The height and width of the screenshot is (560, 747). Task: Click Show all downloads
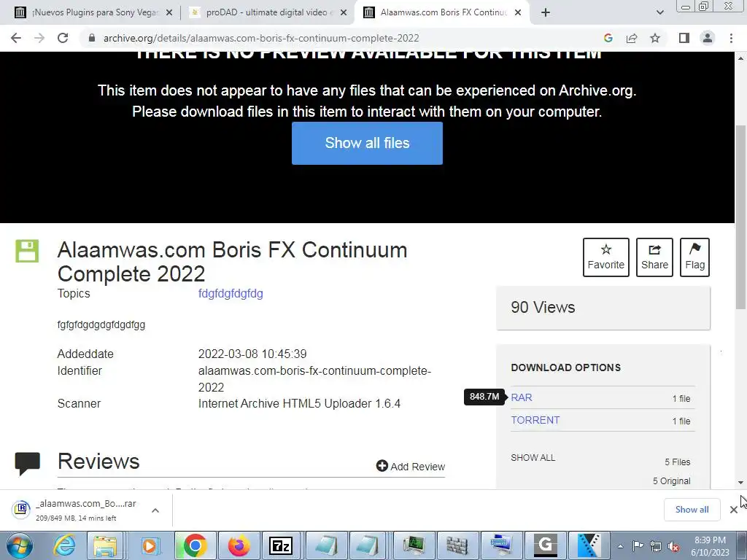(x=692, y=510)
